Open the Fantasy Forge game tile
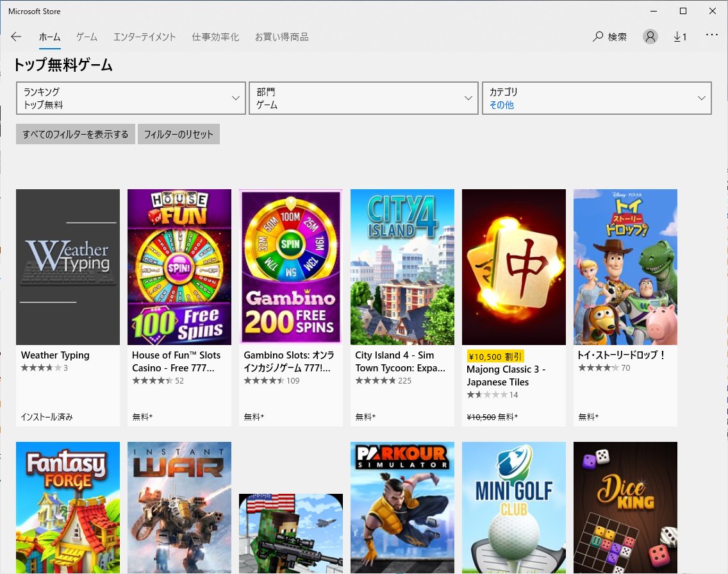 click(x=68, y=507)
